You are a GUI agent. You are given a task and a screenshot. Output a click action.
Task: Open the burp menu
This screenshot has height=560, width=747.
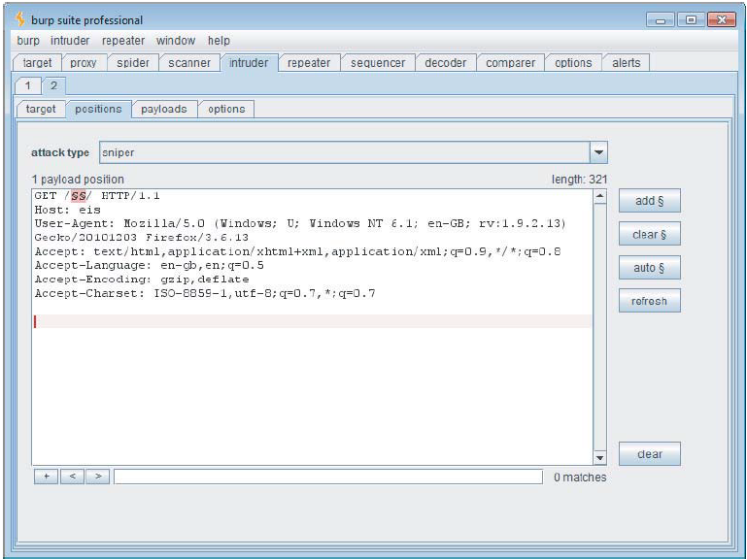(28, 41)
